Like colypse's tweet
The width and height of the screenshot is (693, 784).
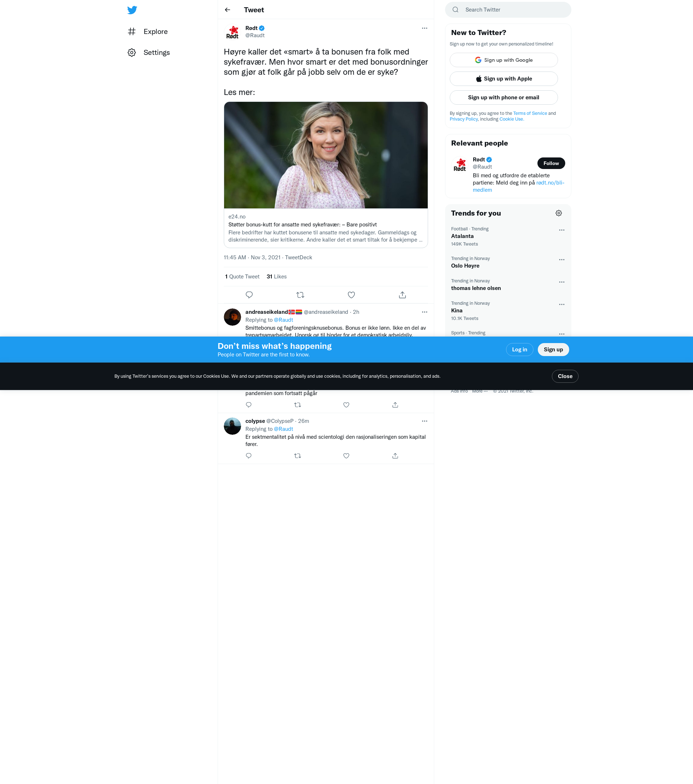pyautogui.click(x=346, y=456)
